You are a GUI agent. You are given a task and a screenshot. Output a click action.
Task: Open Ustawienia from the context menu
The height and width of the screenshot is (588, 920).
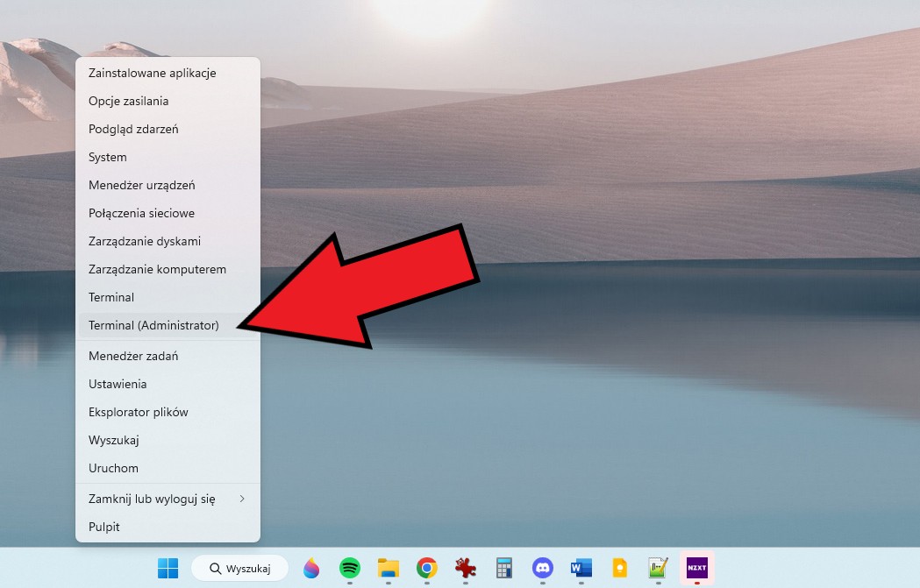point(118,384)
